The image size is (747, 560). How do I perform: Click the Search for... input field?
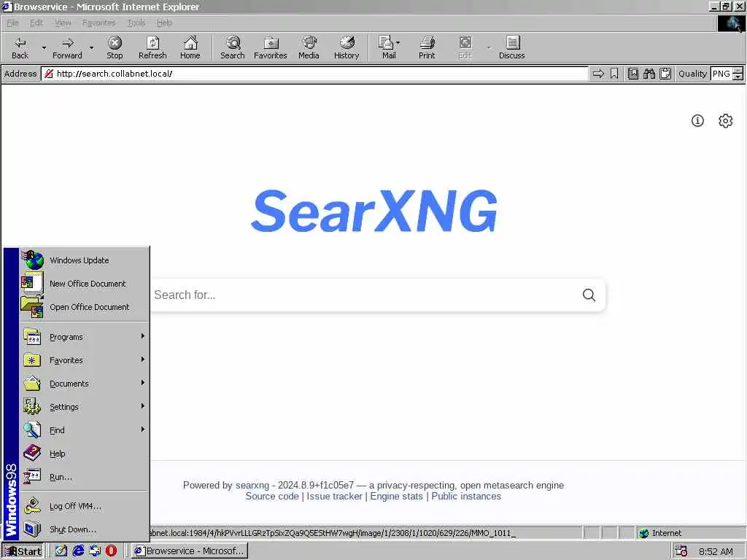click(x=365, y=295)
